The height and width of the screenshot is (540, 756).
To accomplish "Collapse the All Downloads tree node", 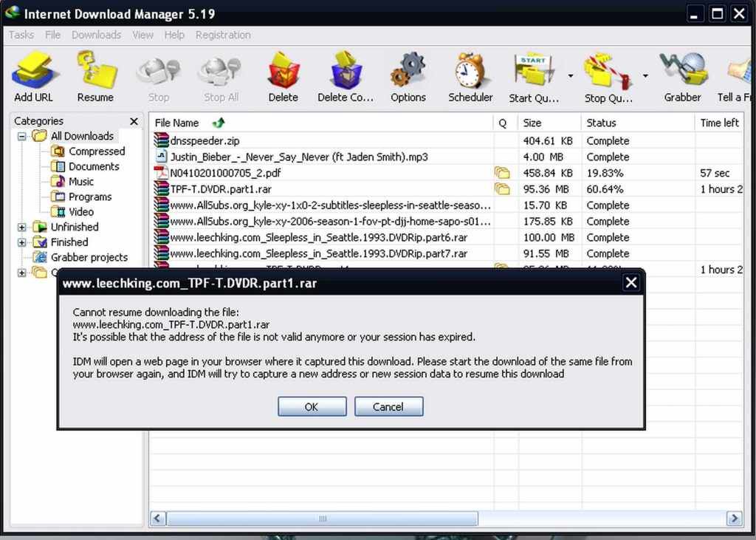I will click(x=21, y=137).
